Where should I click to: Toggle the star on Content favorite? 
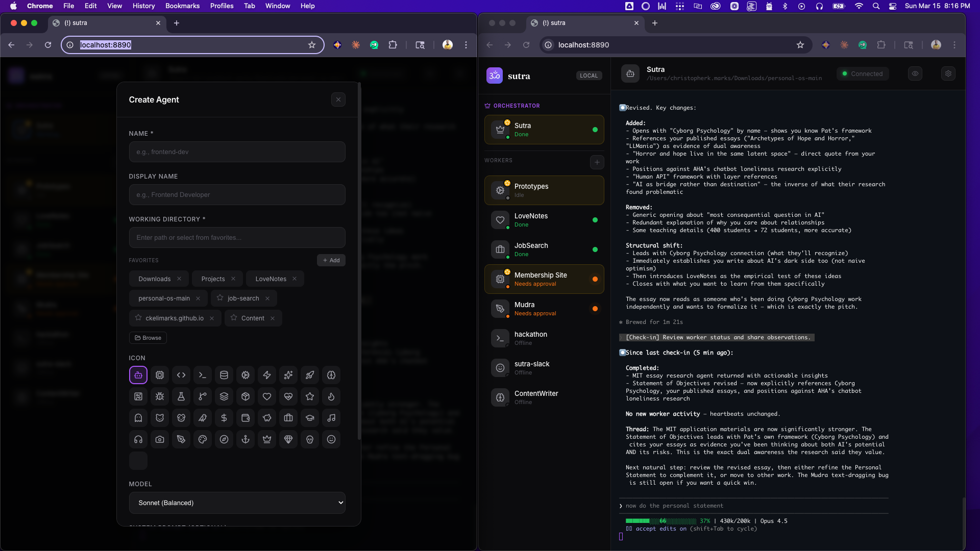pos(234,318)
